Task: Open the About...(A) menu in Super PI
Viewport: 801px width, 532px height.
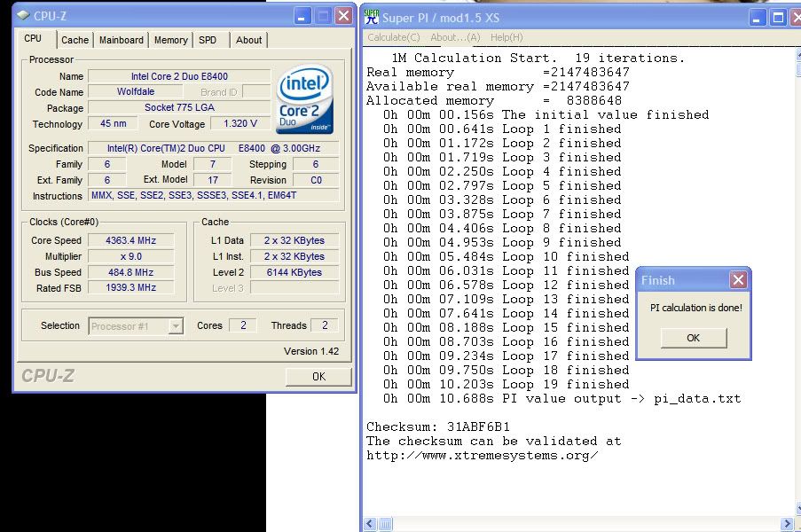Action: pos(455,37)
